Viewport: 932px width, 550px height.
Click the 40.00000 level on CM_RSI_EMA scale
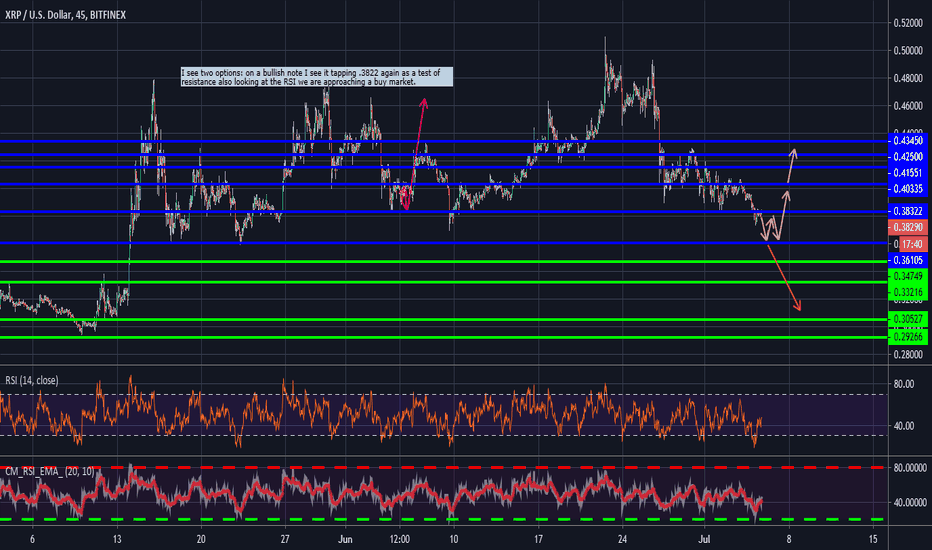coord(909,502)
